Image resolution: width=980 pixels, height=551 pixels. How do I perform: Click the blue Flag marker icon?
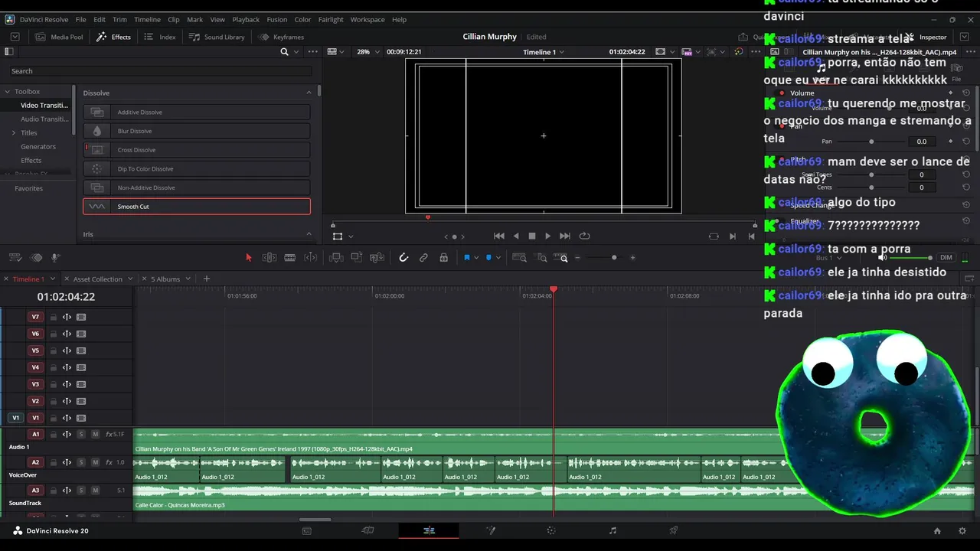point(466,258)
